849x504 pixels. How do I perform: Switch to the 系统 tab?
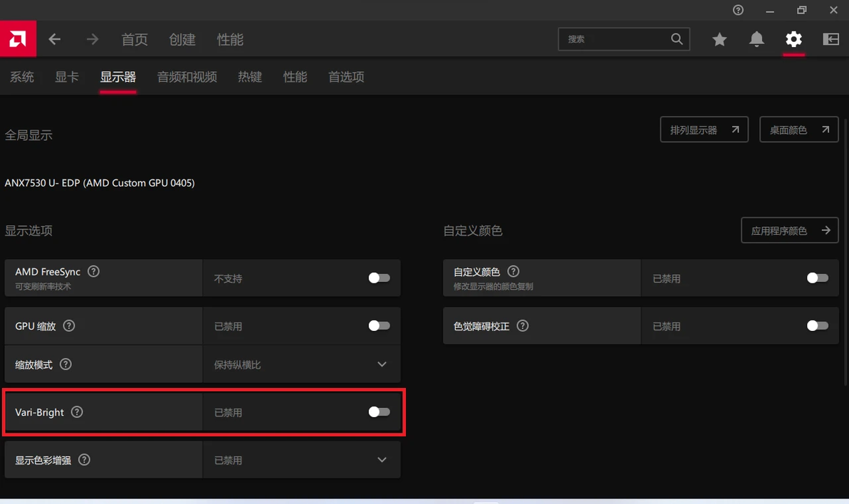[x=21, y=77]
